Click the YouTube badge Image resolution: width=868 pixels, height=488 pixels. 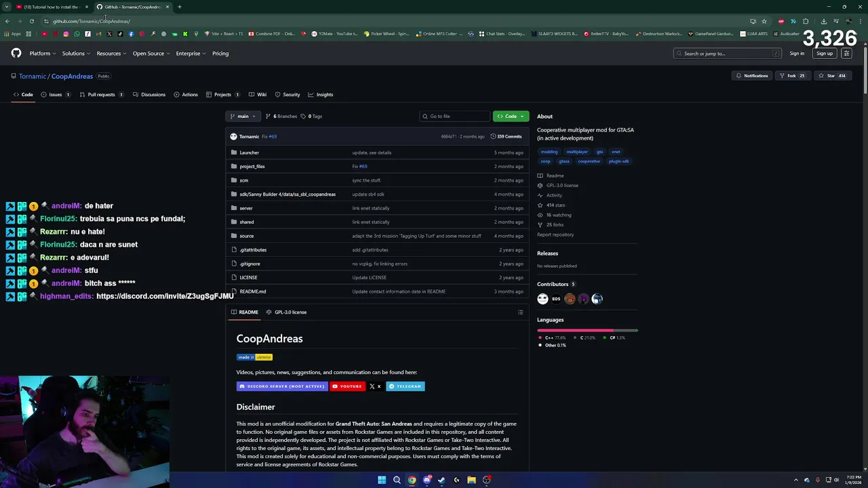click(x=347, y=386)
